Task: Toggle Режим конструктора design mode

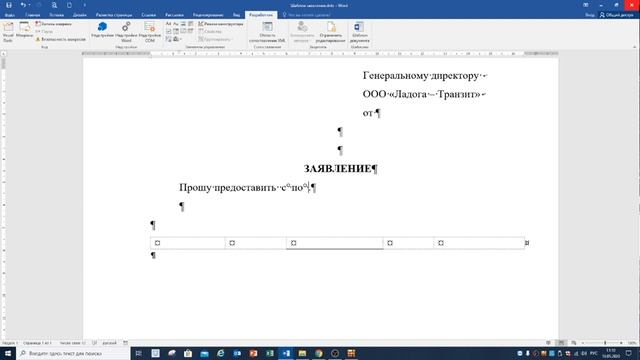Action: [x=220, y=24]
